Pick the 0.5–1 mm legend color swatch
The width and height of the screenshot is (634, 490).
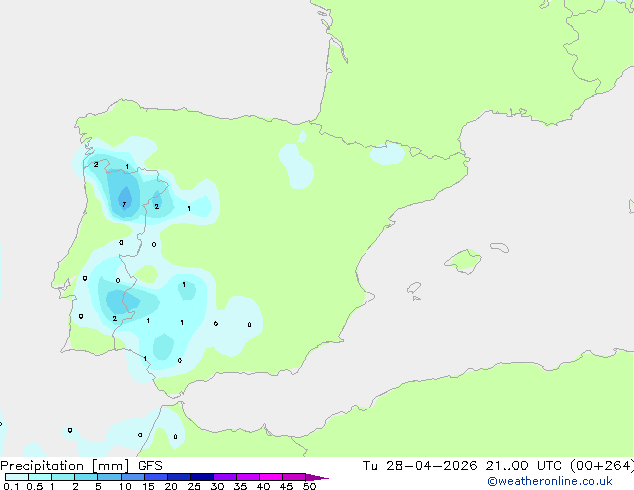click(x=40, y=477)
